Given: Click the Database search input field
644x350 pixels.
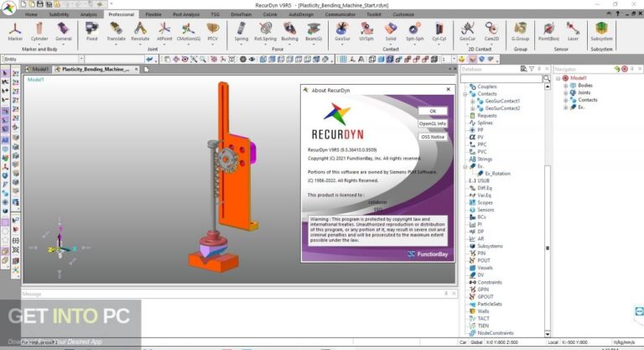Looking at the screenshot, I should click(501, 78).
